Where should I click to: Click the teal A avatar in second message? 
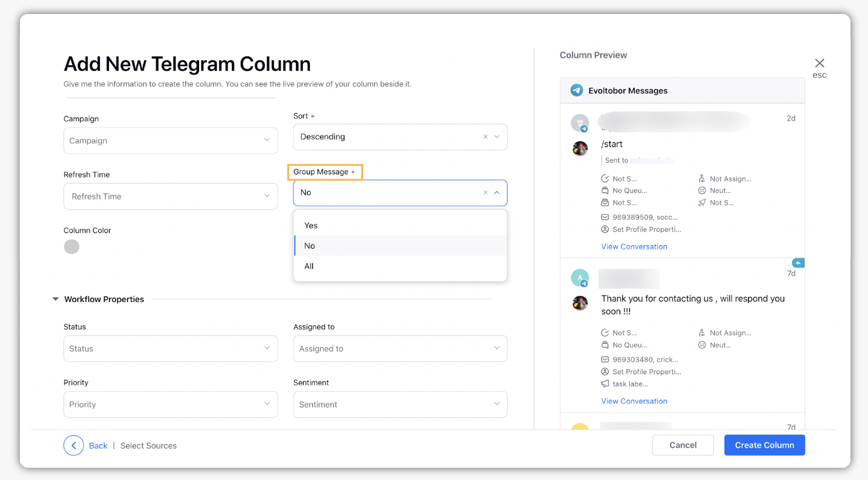tap(580, 277)
